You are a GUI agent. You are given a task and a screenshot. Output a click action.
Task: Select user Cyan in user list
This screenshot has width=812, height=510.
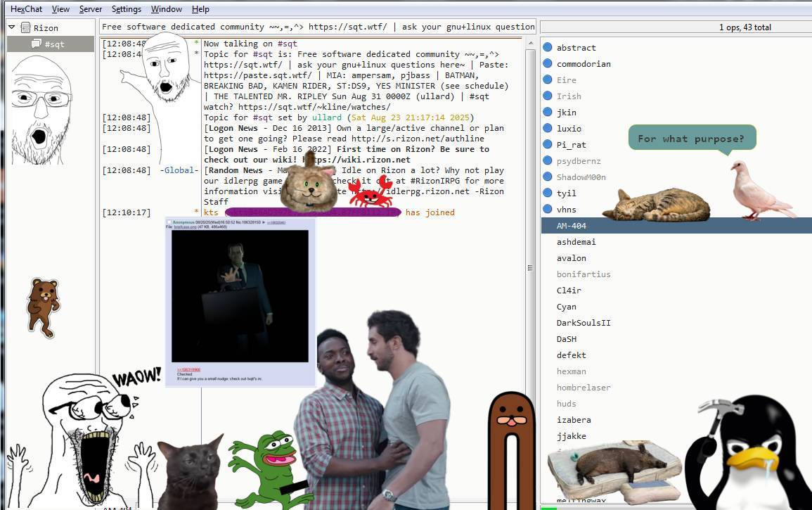566,307
